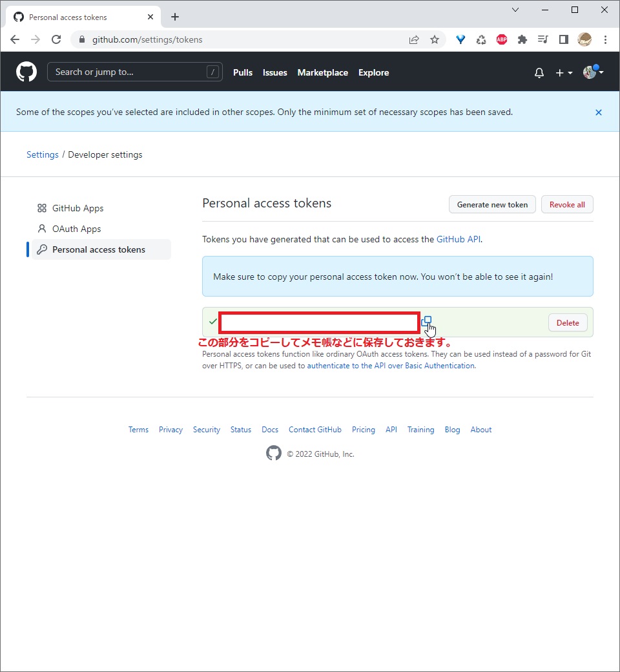Screen dimensions: 620x672
Task: Go to Marketplace in the header
Action: point(323,73)
